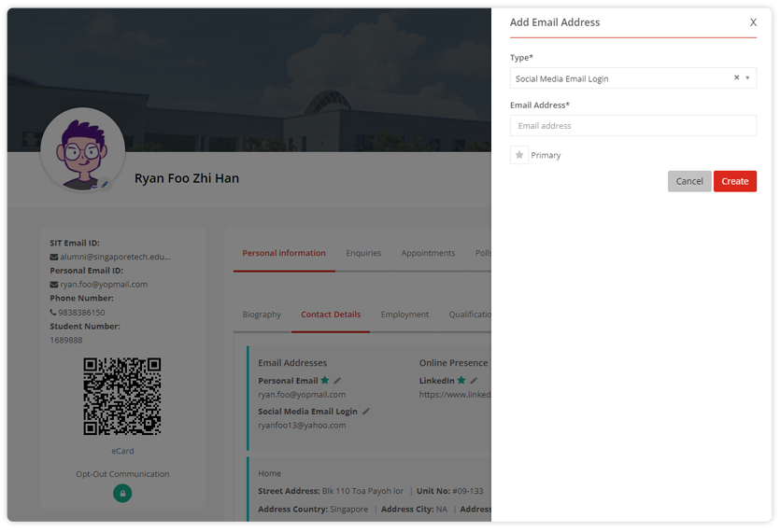This screenshot has width=780, height=532.
Task: Click the Cancel button
Action: click(x=689, y=181)
